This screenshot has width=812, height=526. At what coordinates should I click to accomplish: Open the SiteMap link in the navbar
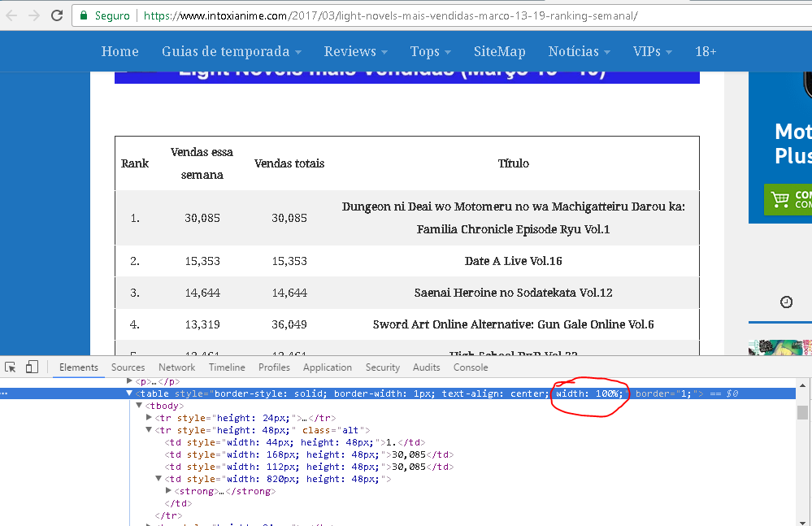[x=499, y=51]
